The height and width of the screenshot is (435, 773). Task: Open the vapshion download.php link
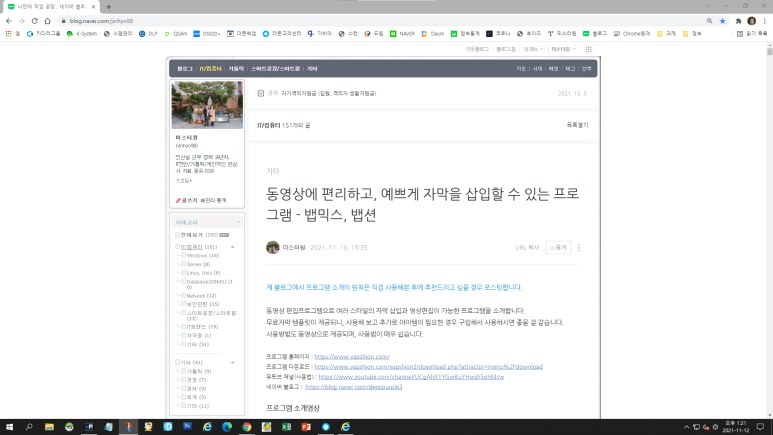pyautogui.click(x=428, y=367)
